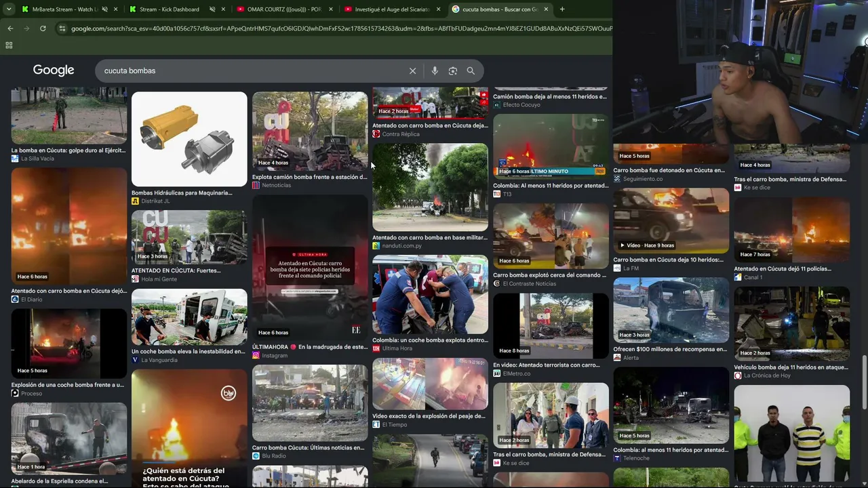
Task: Close the cucuta bombas tab
Action: [x=546, y=9]
